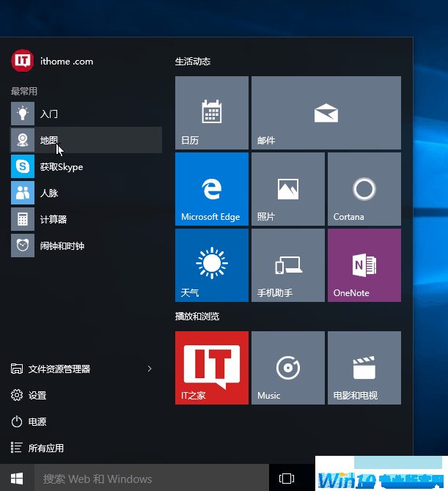Open the 手机助手 phone companion tile
The height and width of the screenshot is (491, 448).
[x=288, y=265]
